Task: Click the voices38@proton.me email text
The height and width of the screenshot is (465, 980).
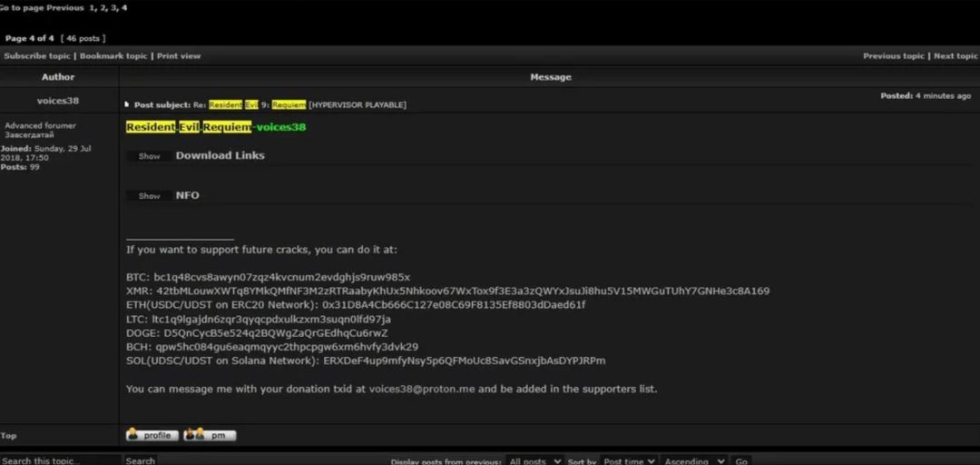Action: (x=422, y=389)
